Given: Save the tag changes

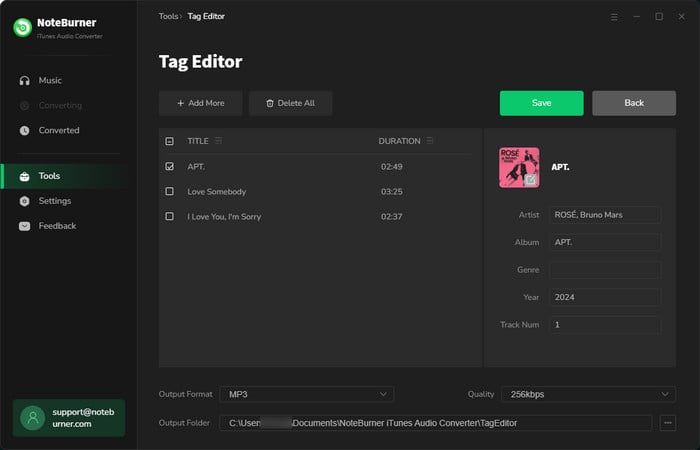Looking at the screenshot, I should point(542,103).
